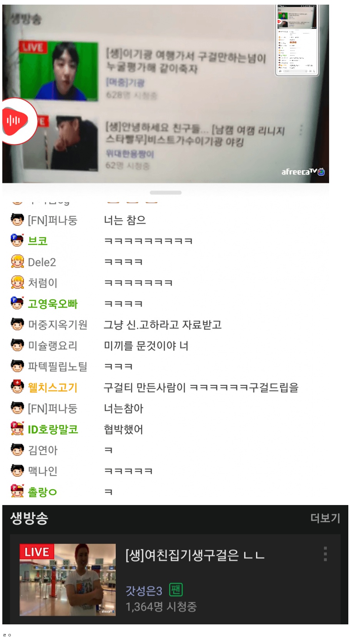Tap the red audio waveform floating button
This screenshot has width=356, height=644.
(17, 121)
